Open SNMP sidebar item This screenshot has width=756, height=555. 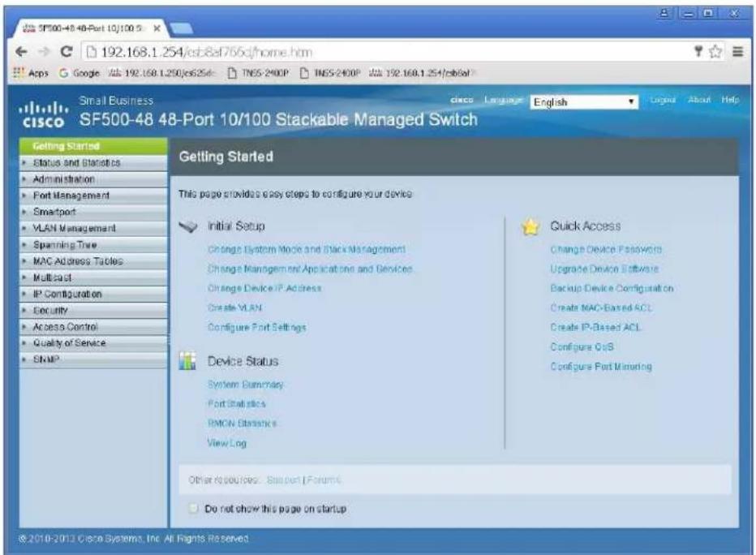[x=93, y=359]
